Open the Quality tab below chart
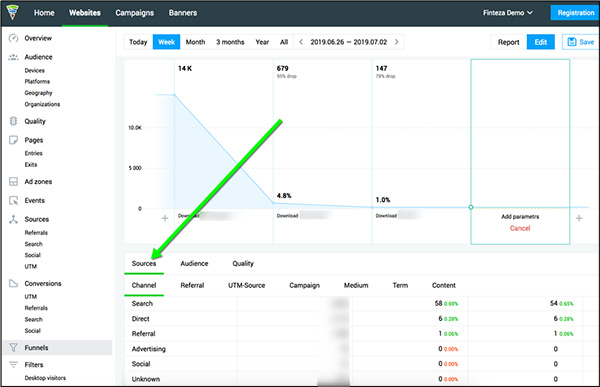The width and height of the screenshot is (600, 387). (243, 263)
